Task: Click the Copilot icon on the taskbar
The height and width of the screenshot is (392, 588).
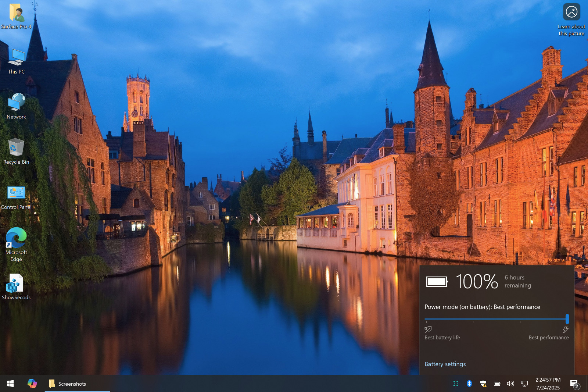Action: 32,384
